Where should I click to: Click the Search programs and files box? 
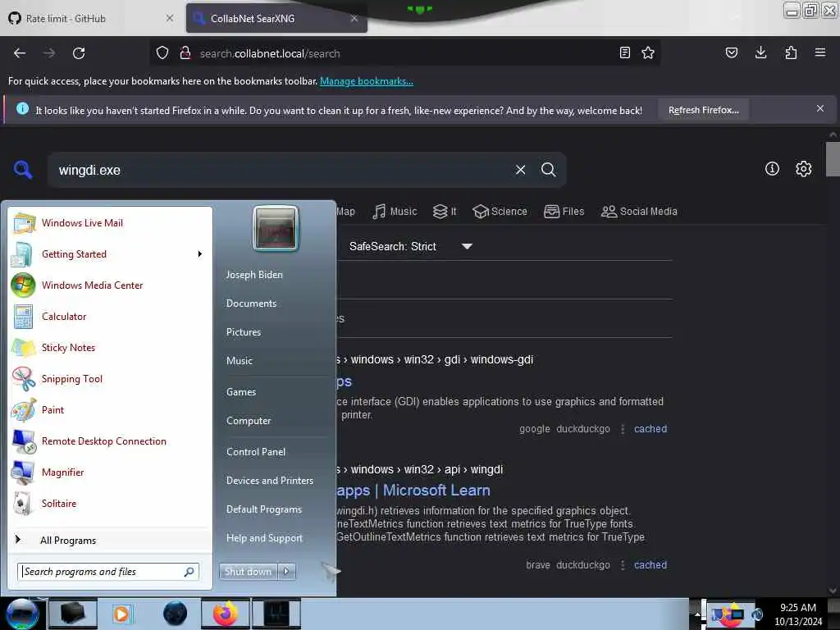pos(107,572)
